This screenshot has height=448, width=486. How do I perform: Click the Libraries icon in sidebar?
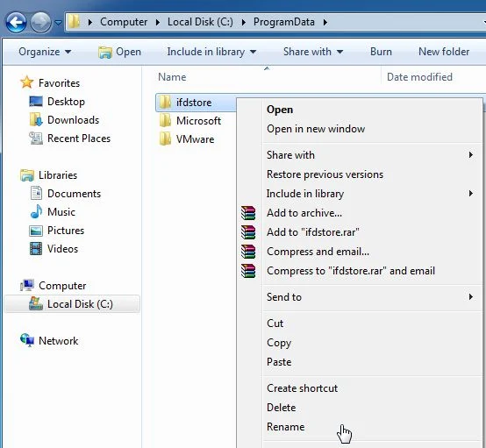27,175
